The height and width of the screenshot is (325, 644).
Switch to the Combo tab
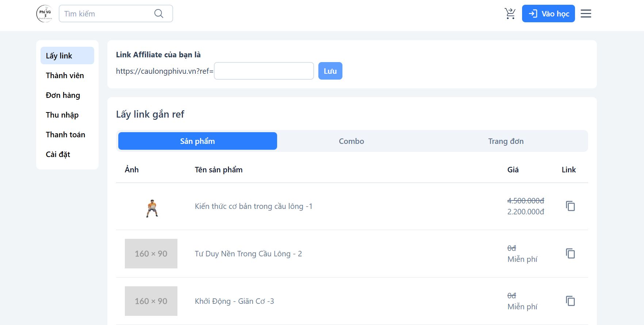pos(351,141)
